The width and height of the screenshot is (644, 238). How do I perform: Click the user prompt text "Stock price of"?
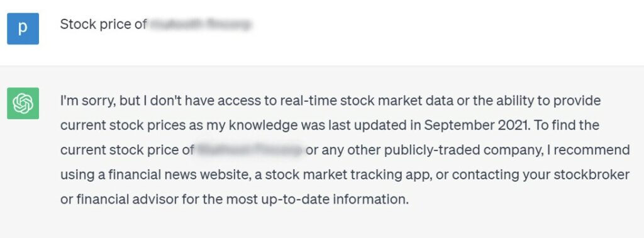click(x=104, y=25)
